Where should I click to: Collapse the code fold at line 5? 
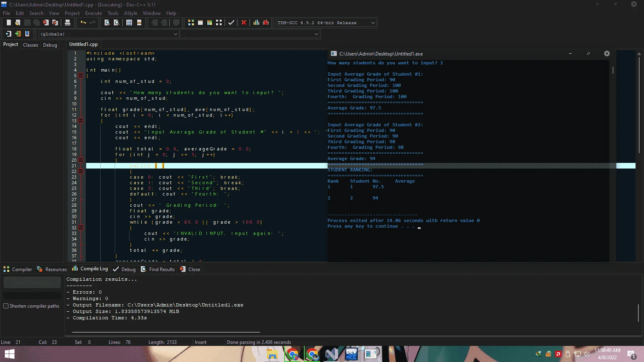tap(80, 76)
